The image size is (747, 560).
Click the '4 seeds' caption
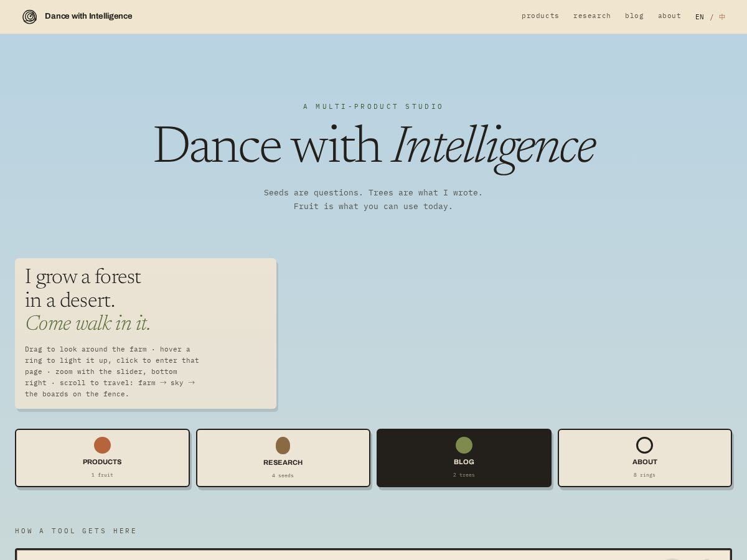[x=283, y=475]
